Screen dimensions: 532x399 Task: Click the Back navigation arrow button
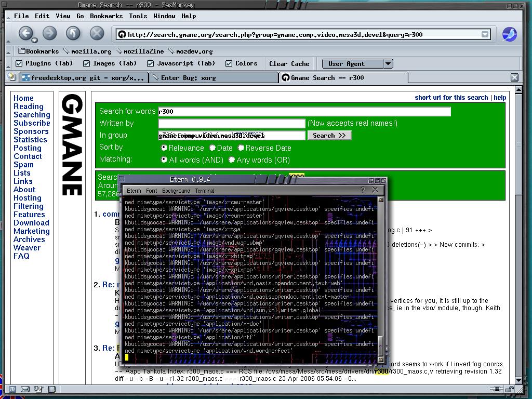coord(25,34)
